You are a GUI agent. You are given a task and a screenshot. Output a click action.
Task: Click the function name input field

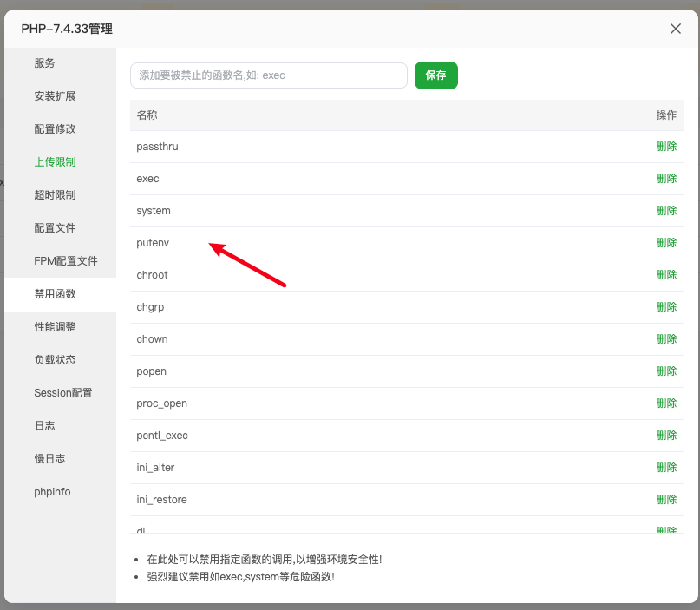(268, 75)
